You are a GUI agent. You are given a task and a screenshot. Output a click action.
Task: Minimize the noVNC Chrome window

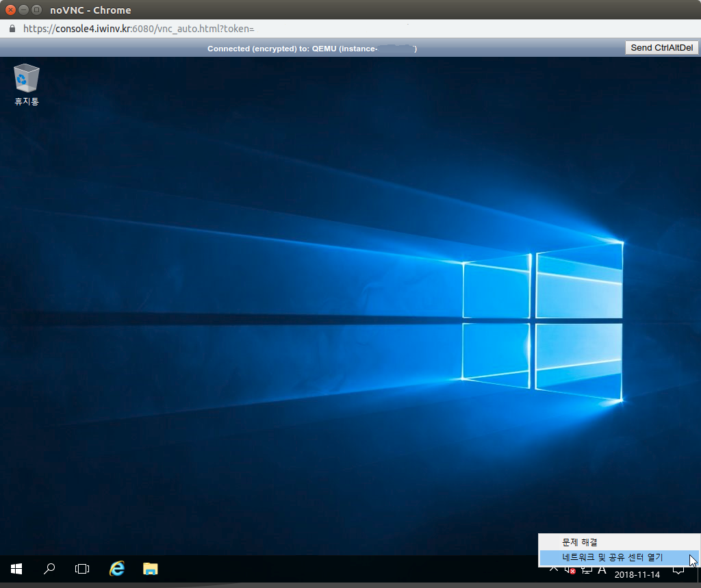click(24, 10)
